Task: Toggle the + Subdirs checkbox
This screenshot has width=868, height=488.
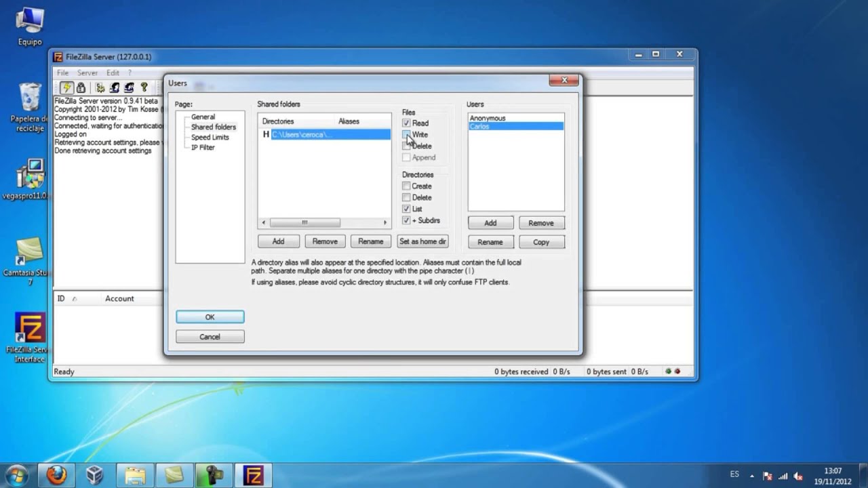Action: click(406, 221)
